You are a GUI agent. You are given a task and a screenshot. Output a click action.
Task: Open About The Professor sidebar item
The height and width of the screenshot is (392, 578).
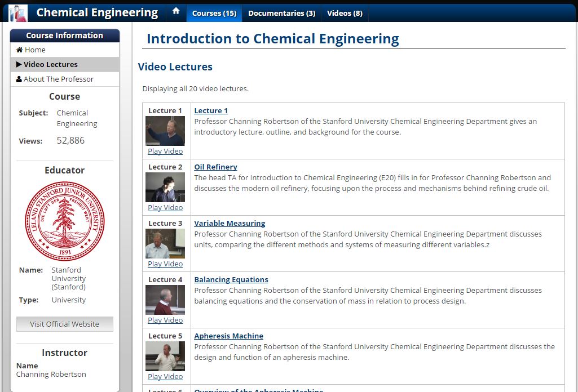(58, 79)
